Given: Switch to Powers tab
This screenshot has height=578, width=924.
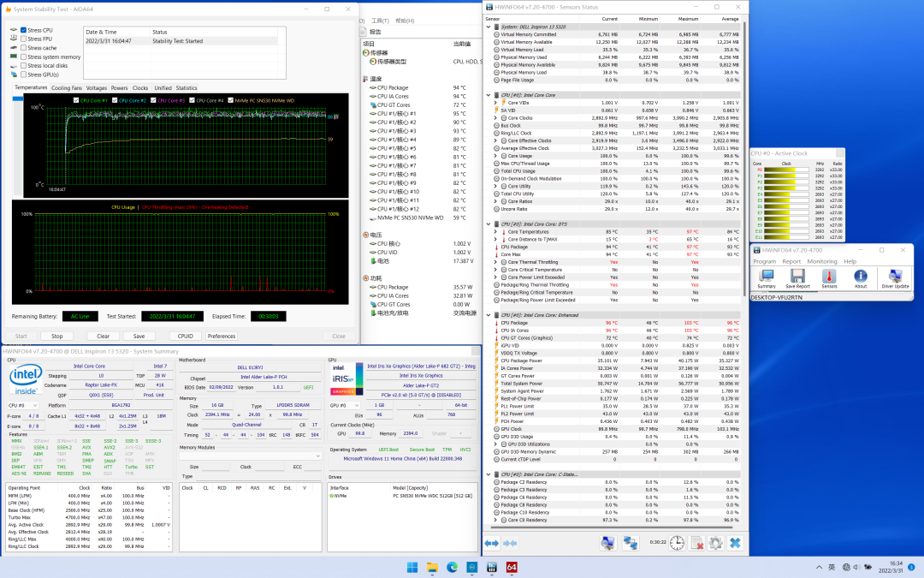Looking at the screenshot, I should point(119,88).
